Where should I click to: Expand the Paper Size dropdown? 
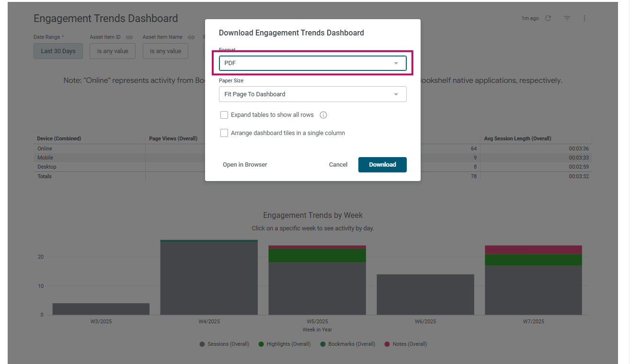tap(313, 94)
